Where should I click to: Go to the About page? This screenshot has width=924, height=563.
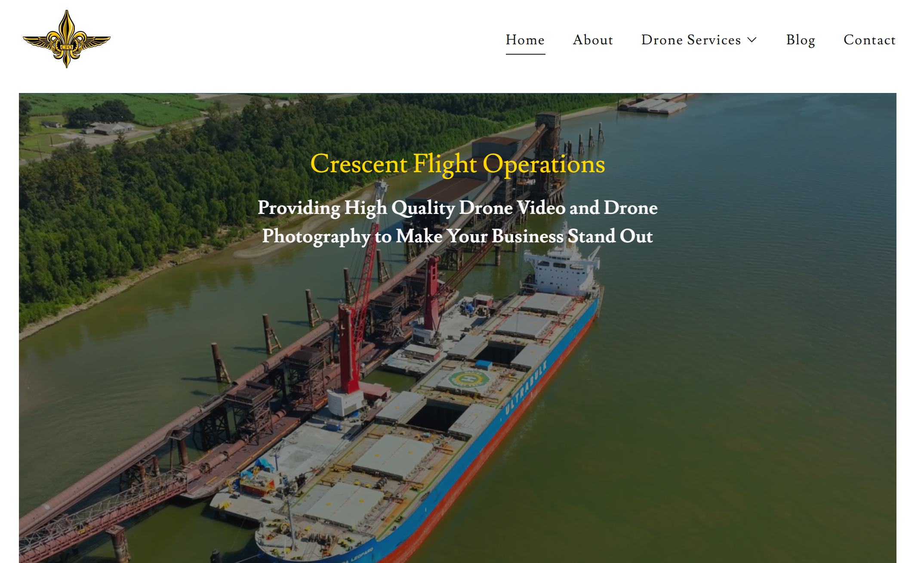click(593, 40)
